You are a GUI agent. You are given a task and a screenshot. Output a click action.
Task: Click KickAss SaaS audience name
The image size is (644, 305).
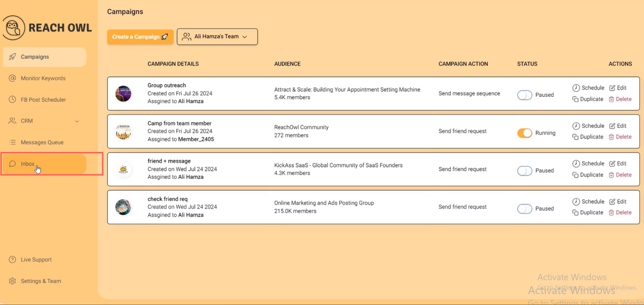pos(338,165)
